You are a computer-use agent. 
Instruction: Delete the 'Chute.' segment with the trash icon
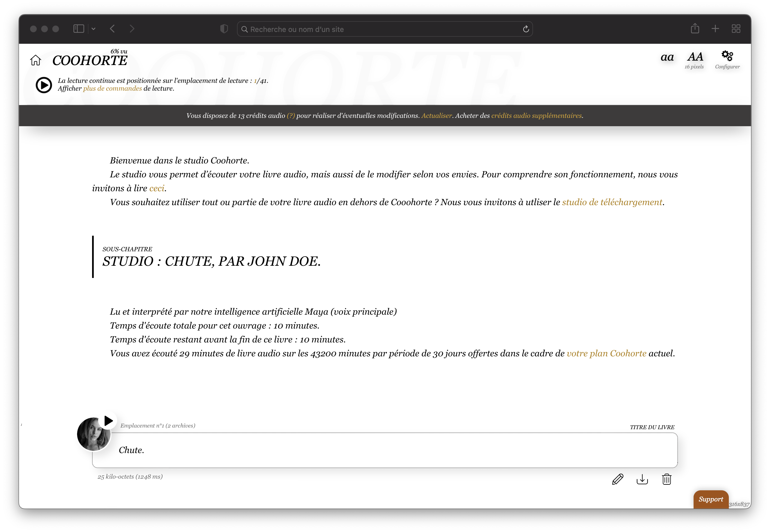pos(666,479)
